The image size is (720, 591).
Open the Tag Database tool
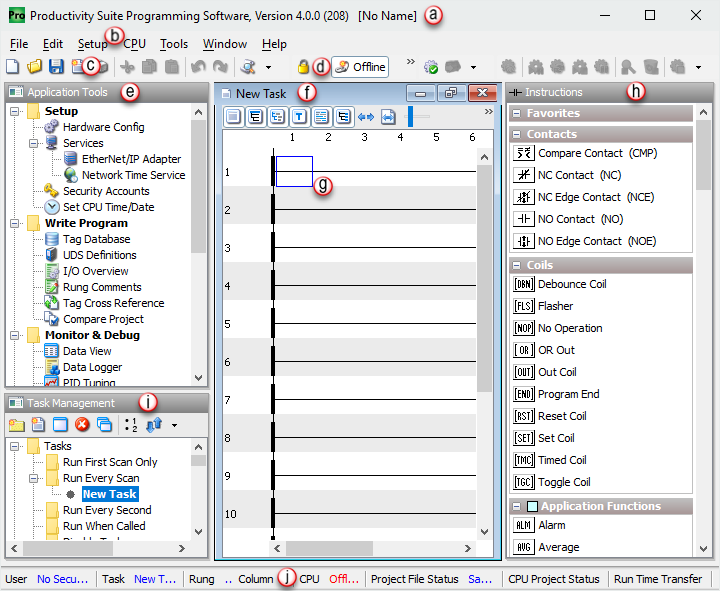coord(96,239)
